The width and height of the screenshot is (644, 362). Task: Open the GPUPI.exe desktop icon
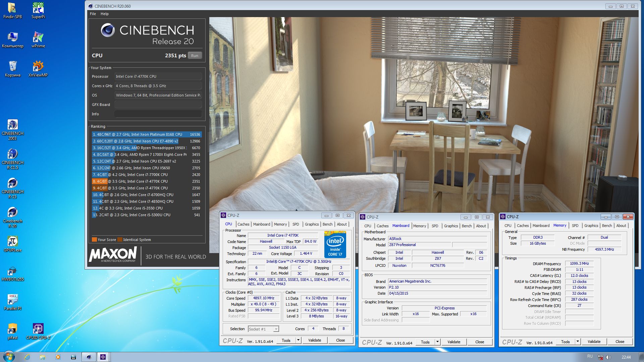pos(12,244)
